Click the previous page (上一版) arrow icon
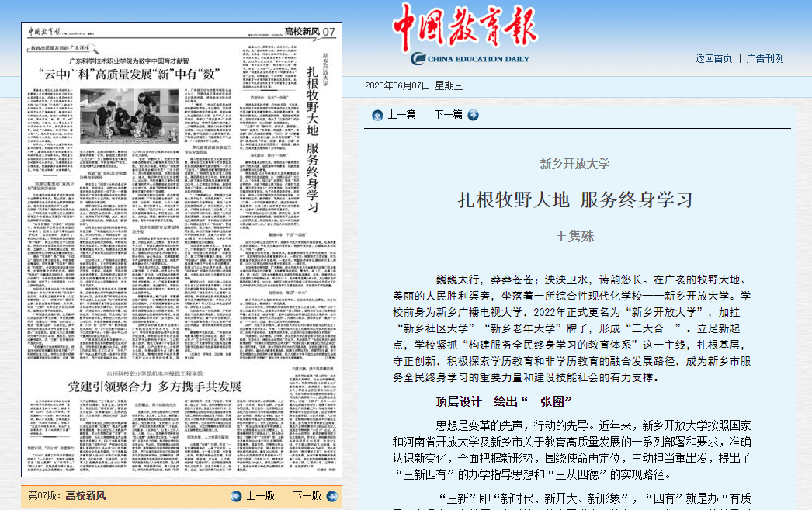 (x=236, y=496)
